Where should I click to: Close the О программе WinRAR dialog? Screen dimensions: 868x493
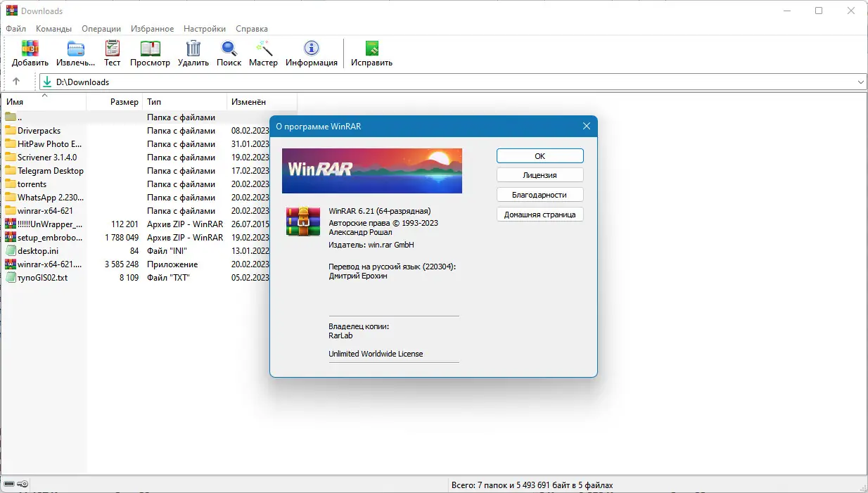point(586,127)
